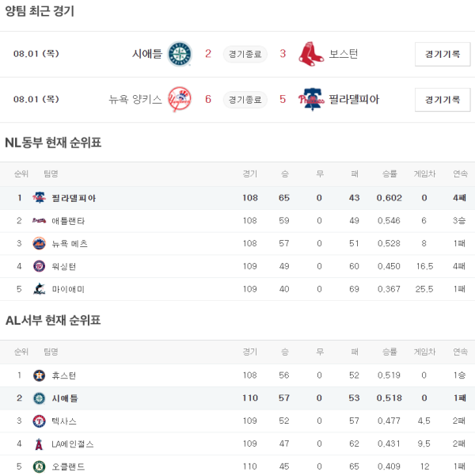Click the Seattle Mariners logo in recent games
Screen dimensions: 475x476
(x=180, y=54)
